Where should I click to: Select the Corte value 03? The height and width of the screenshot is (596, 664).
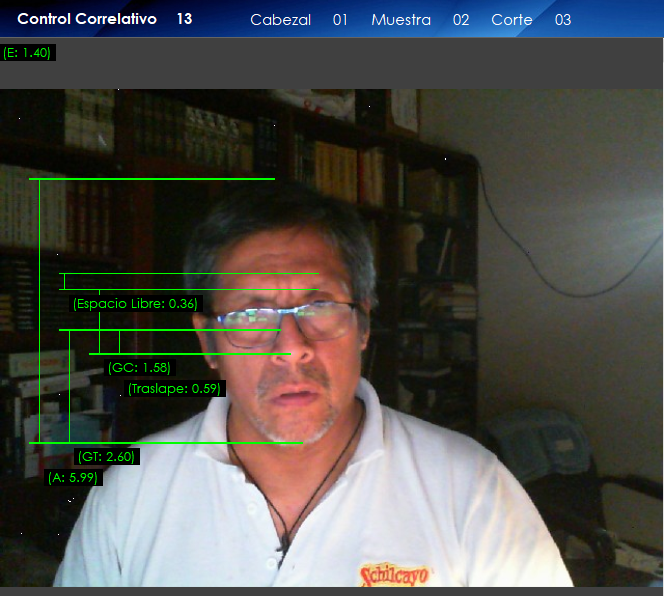[563, 20]
